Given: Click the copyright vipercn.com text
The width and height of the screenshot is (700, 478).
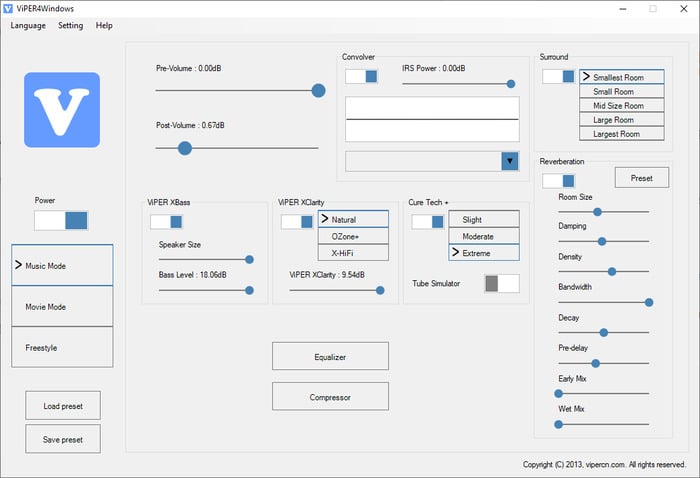Looking at the screenshot, I should pyautogui.click(x=604, y=465).
